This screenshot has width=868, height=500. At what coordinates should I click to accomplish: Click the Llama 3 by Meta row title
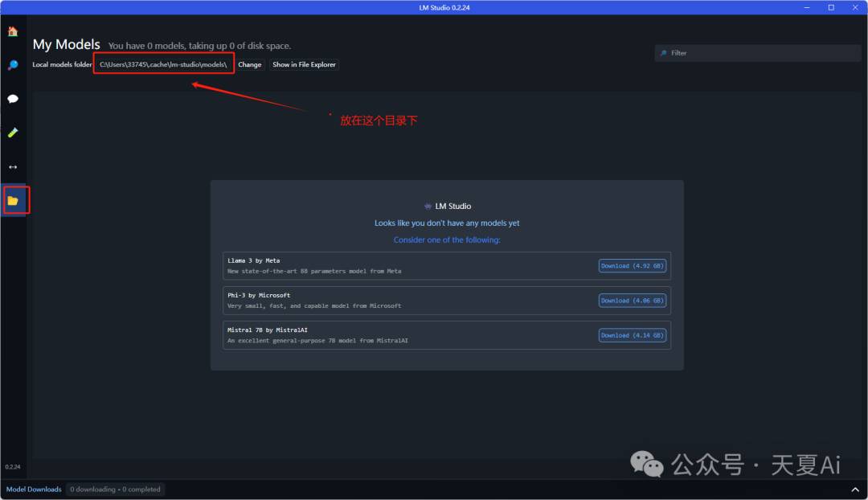click(x=253, y=260)
